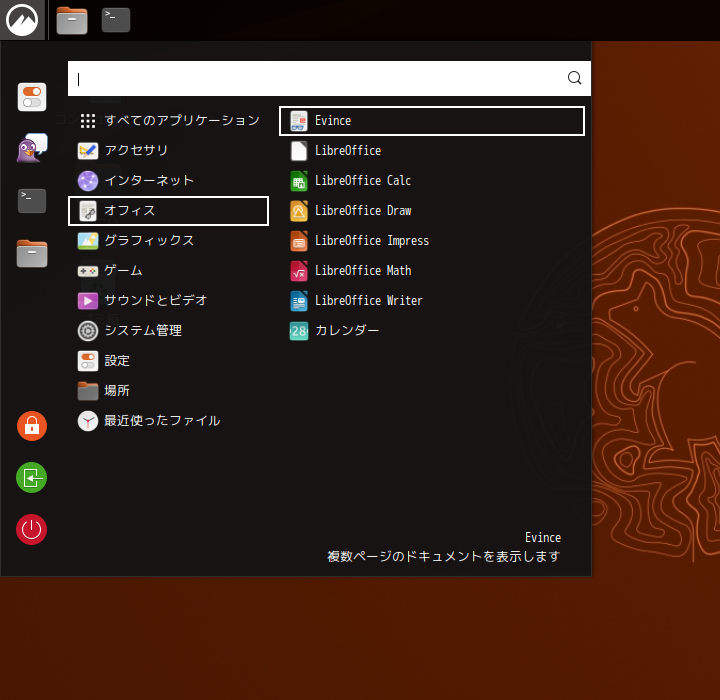Open the terminal launcher on top panel
Viewport: 720px width, 700px height.
(x=116, y=20)
